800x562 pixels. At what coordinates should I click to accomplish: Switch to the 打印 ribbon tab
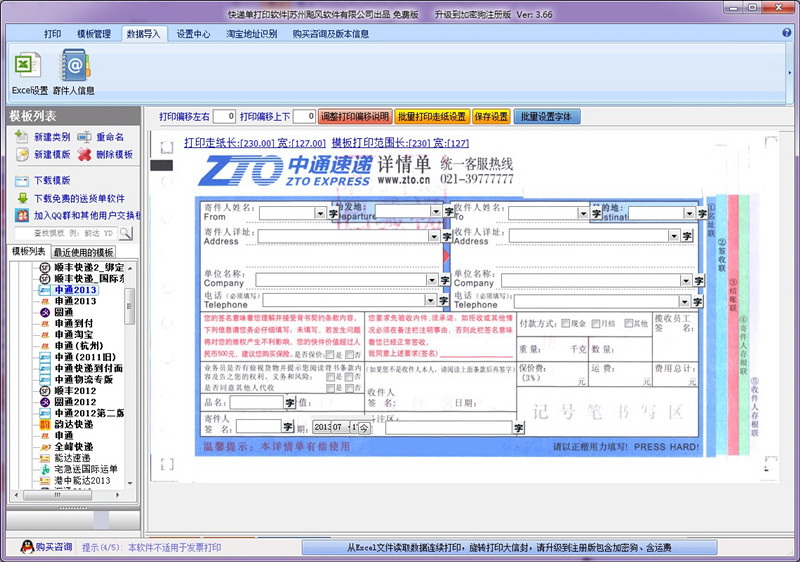coord(52,34)
